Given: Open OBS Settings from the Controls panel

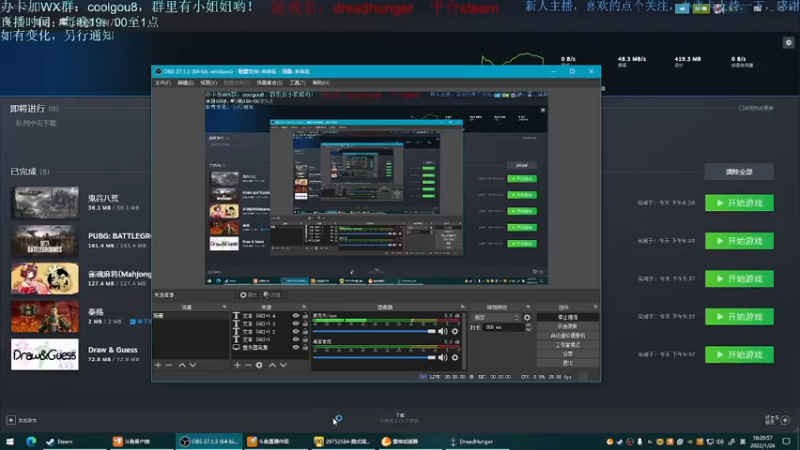Looking at the screenshot, I should click(567, 354).
